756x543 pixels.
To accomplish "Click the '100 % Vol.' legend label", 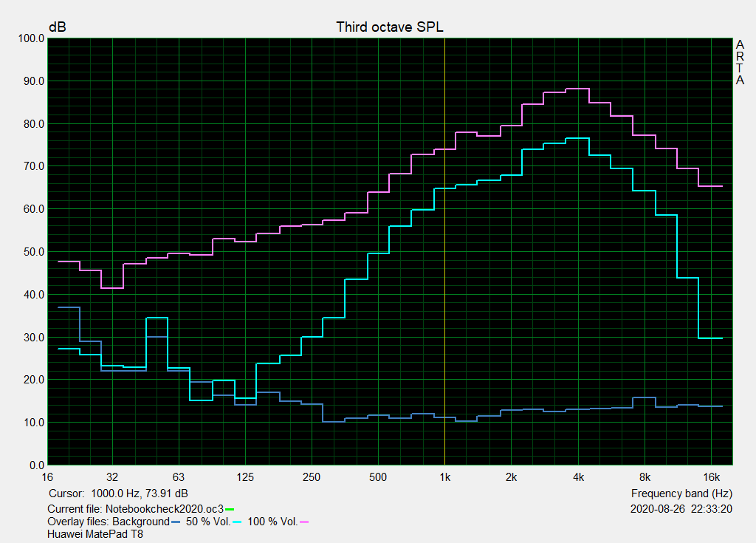I will pos(272,522).
